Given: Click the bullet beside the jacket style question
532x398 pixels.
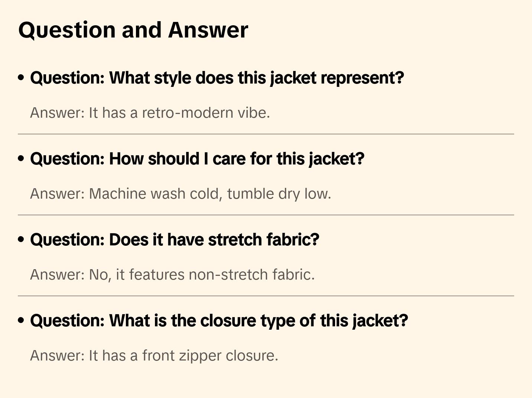Looking at the screenshot, I should [x=21, y=78].
